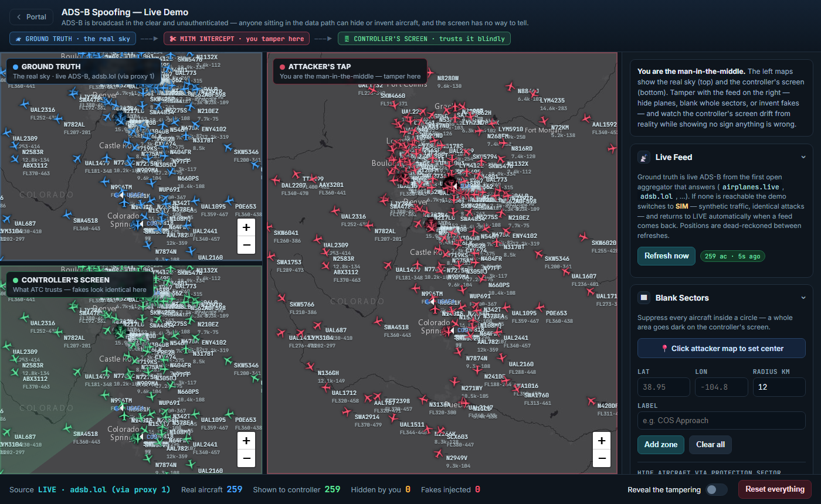Click the Clear all button
Viewport: 821px width, 504px height.
pyautogui.click(x=710, y=445)
